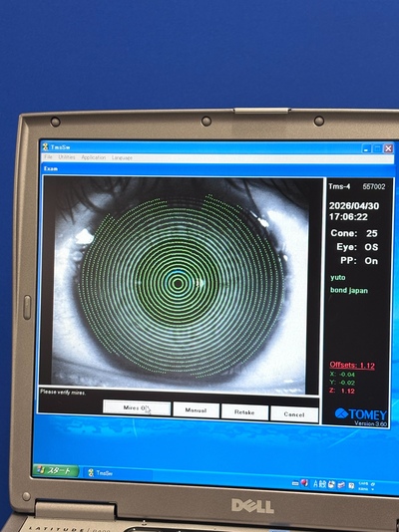Toggle the KANA indicator in language bar

(363, 489)
